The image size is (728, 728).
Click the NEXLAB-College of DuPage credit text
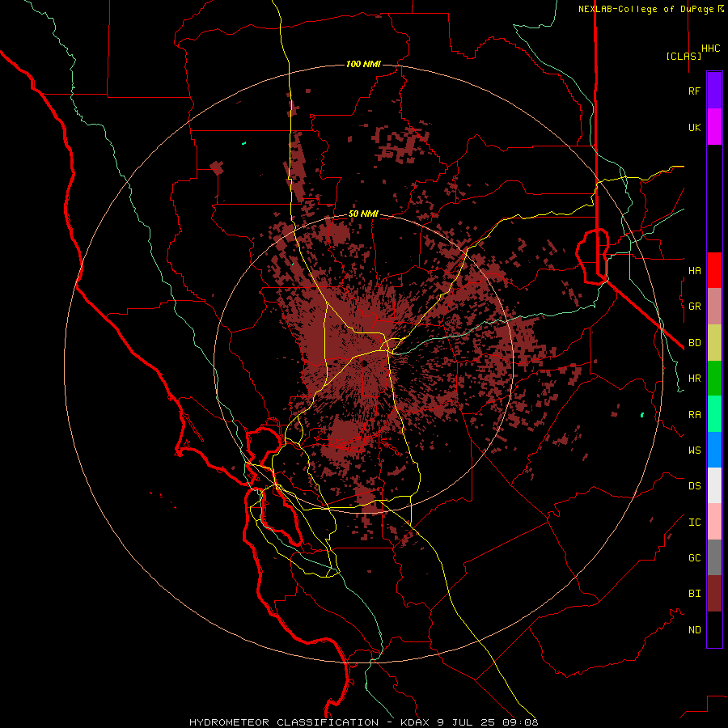(x=645, y=9)
